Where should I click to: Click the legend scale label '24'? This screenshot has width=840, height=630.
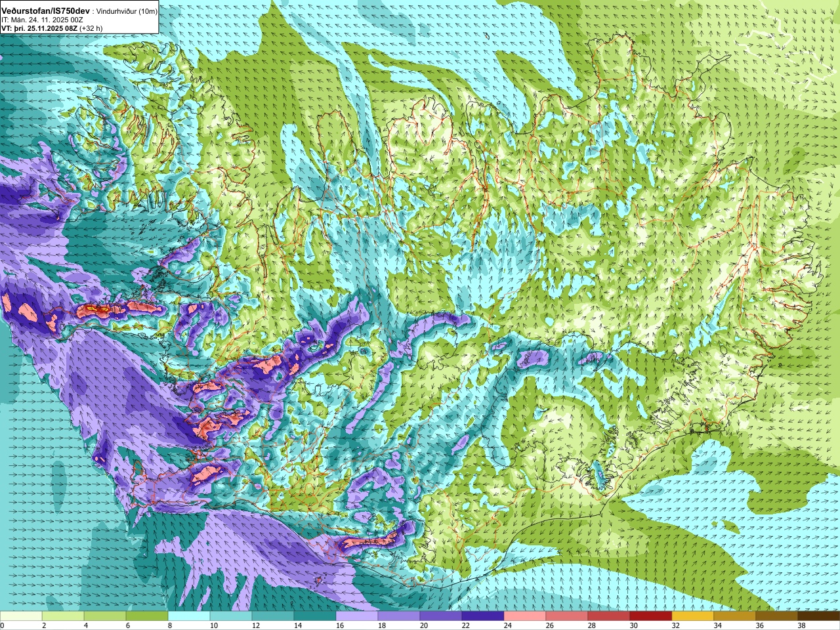point(507,626)
